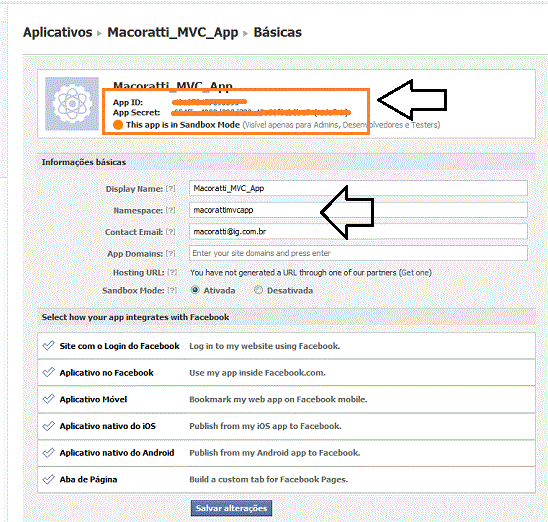Click the orange Sandbox Mode status dot
This screenshot has height=522, width=548.
click(x=118, y=125)
